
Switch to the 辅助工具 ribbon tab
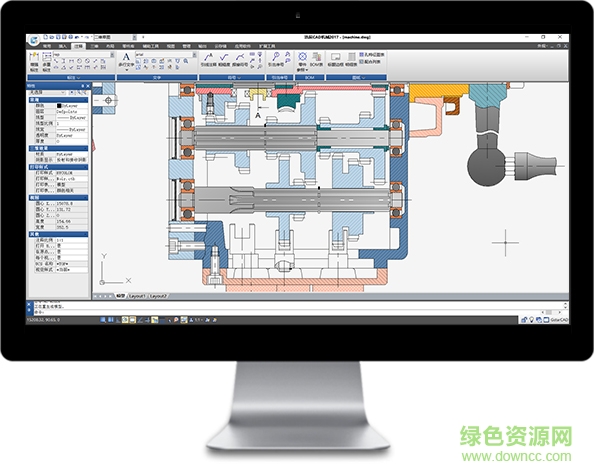coord(151,46)
